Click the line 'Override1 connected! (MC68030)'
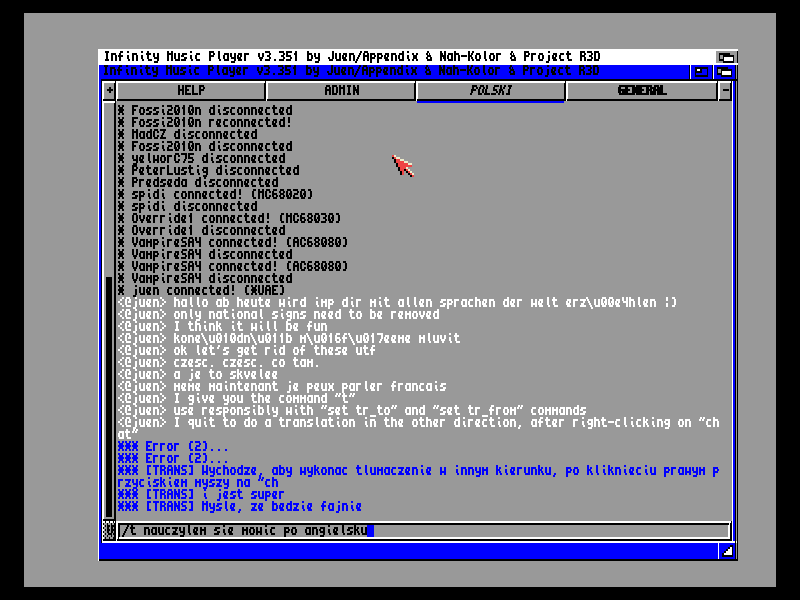This screenshot has width=800, height=600. point(229,218)
